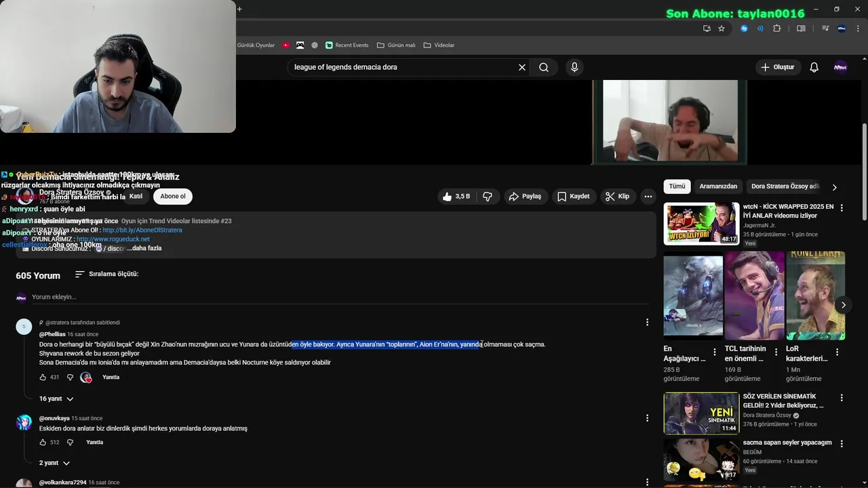Expand description with ...daha fazla
This screenshot has height=488, width=868.
[144, 248]
